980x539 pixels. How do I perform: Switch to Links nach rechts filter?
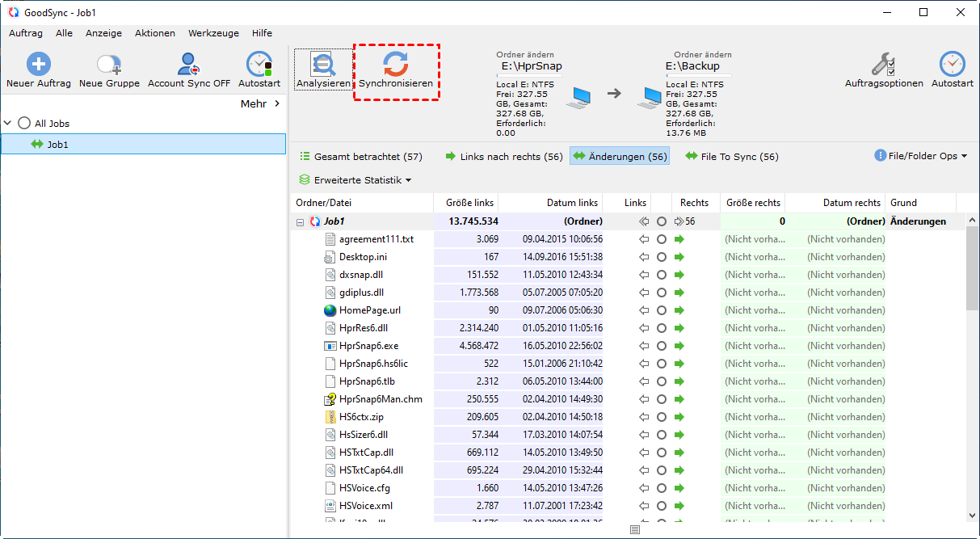tap(504, 157)
